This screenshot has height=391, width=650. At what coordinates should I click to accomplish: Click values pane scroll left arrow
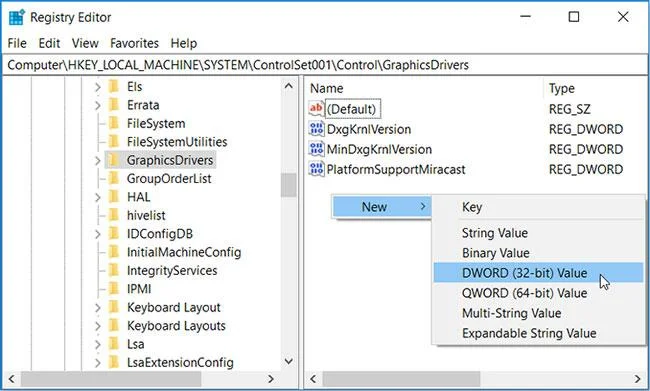[x=313, y=379]
